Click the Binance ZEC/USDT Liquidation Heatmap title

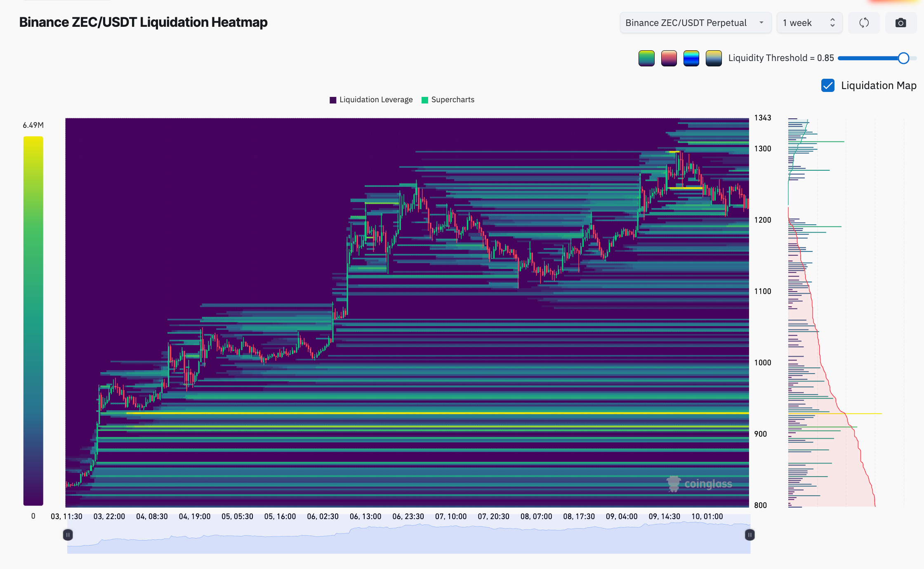point(143,22)
